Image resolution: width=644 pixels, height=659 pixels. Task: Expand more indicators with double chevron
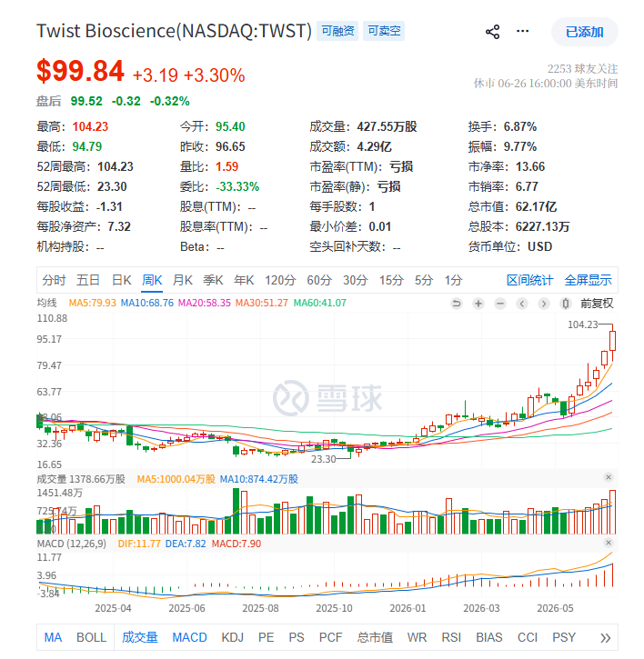point(605,638)
